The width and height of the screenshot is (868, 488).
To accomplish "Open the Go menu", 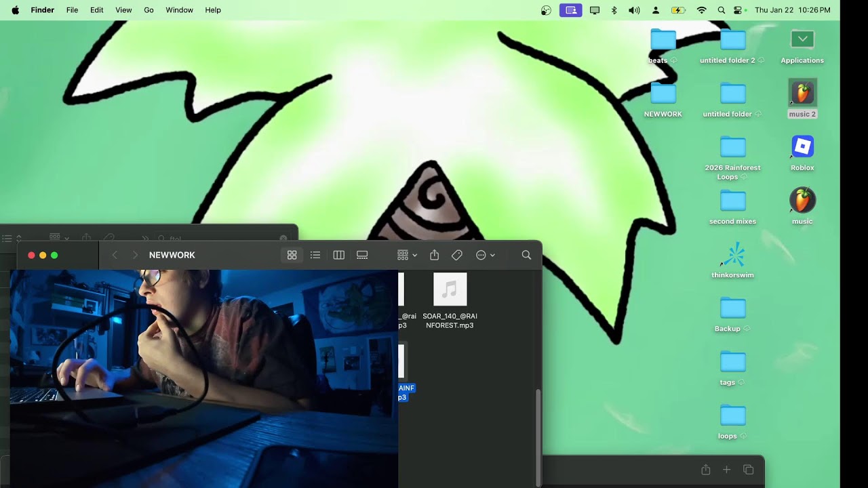I will tap(149, 10).
